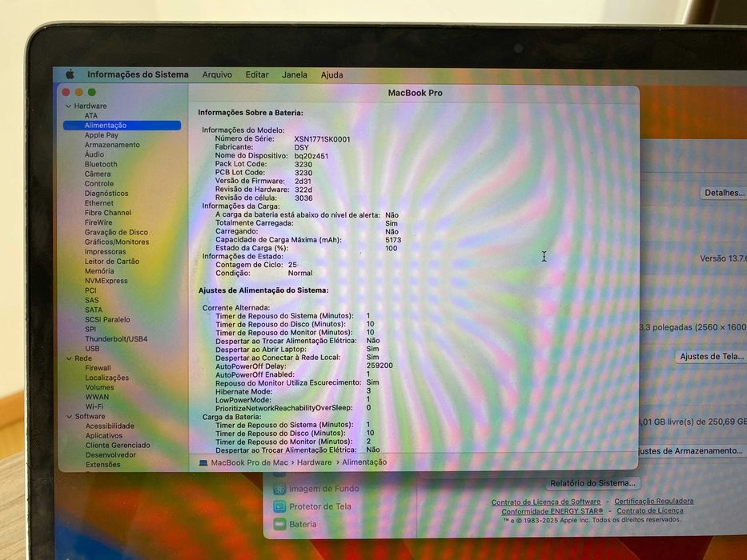This screenshot has width=747, height=560.
Task: Select Thunderbolt/USB4 in the sidebar
Action: 116,339
